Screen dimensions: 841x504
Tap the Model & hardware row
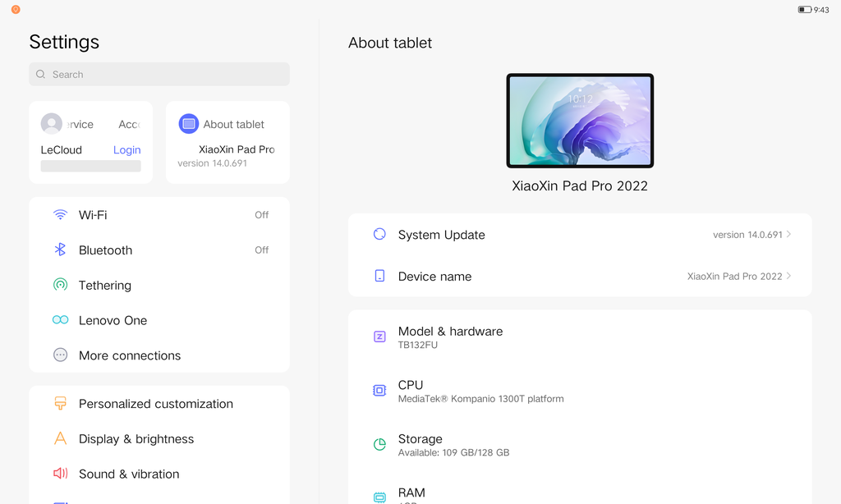coord(580,337)
